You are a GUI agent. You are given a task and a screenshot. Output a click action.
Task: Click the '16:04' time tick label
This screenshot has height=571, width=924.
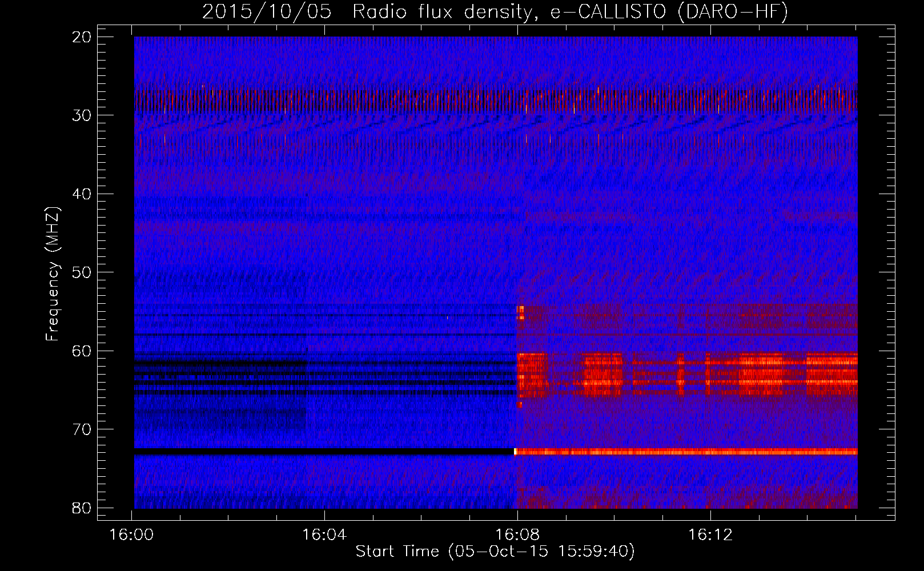point(324,535)
